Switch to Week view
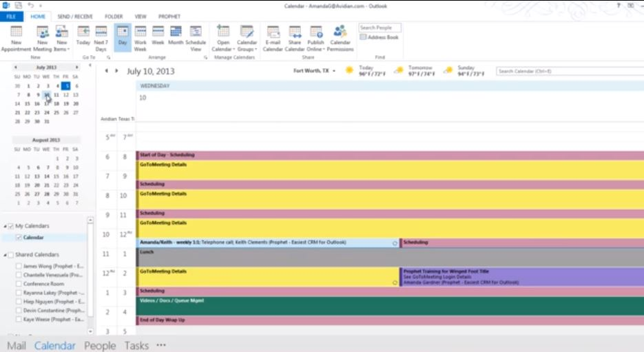 (x=158, y=36)
